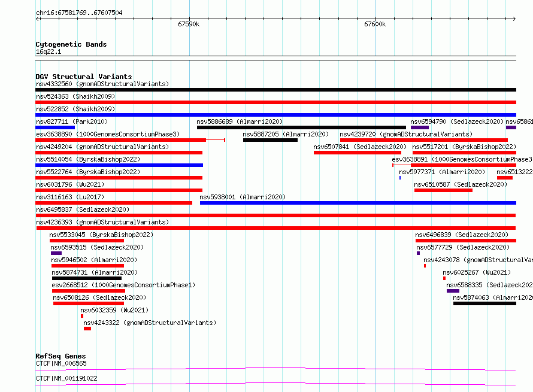Click the blue nsv827711 variant bar
The image size is (533, 392).
55,127
